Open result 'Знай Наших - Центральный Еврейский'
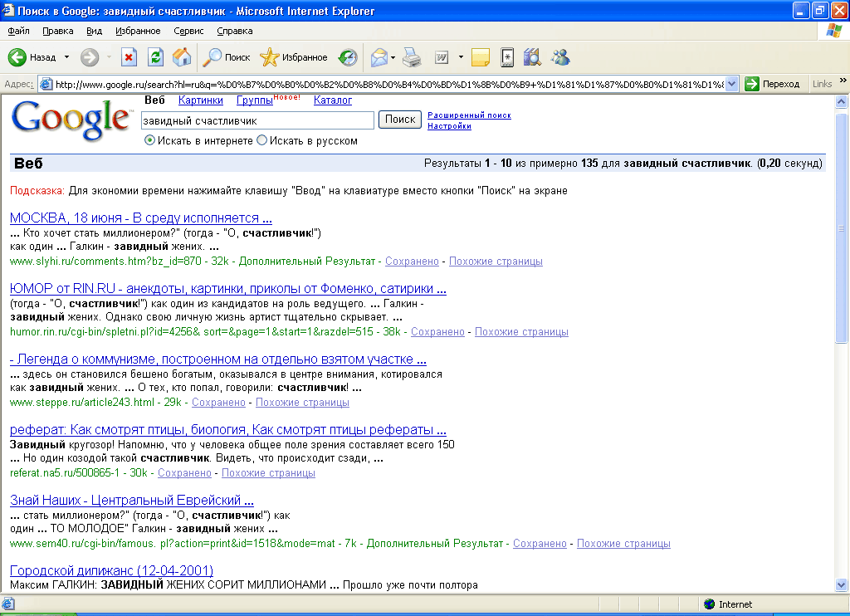850x616 pixels. [132, 500]
